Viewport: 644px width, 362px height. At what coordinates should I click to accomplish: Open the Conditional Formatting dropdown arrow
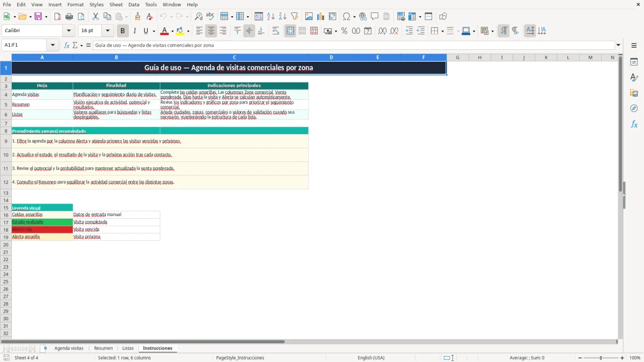tap(492, 31)
